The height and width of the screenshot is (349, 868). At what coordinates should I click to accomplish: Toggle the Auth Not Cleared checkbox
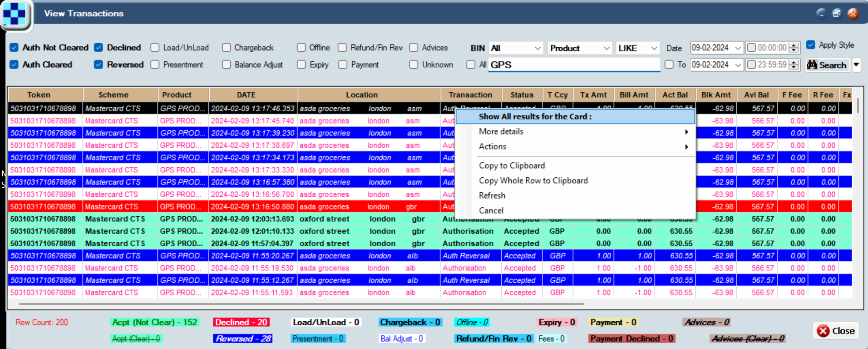14,47
